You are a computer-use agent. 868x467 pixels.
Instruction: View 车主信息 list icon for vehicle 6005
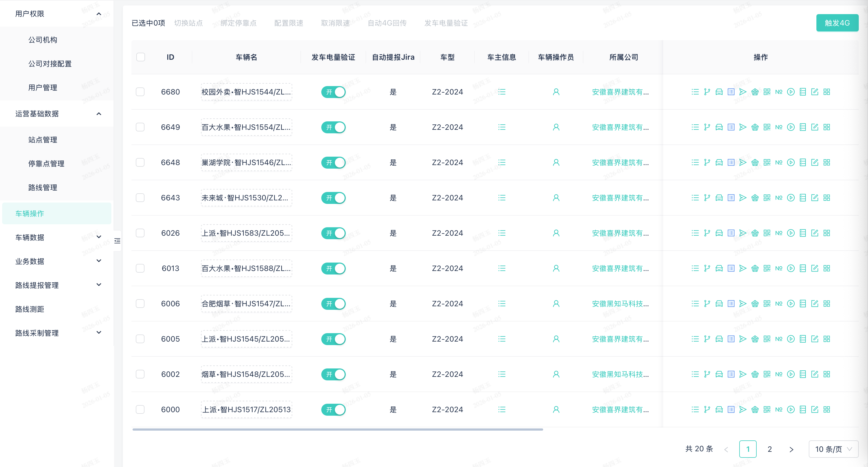point(502,339)
